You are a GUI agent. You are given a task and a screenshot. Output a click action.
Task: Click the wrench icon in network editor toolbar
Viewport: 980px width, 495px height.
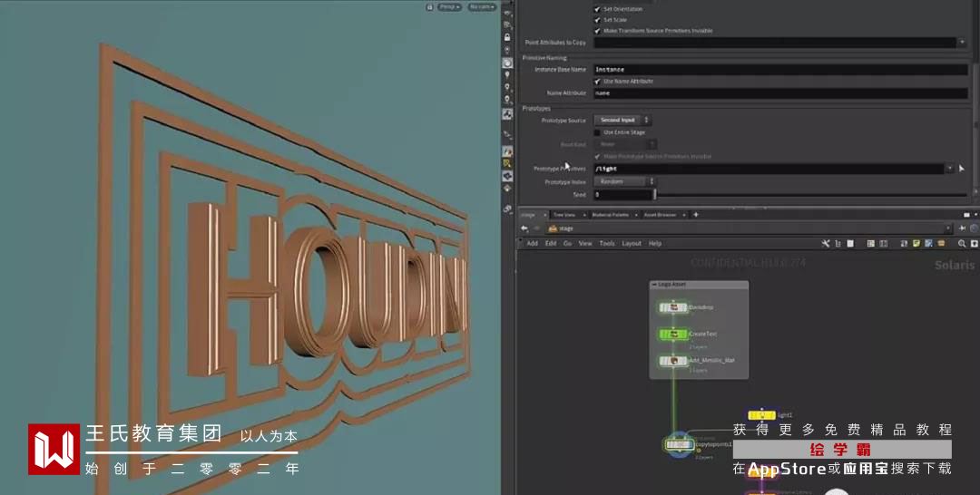pyautogui.click(x=825, y=244)
